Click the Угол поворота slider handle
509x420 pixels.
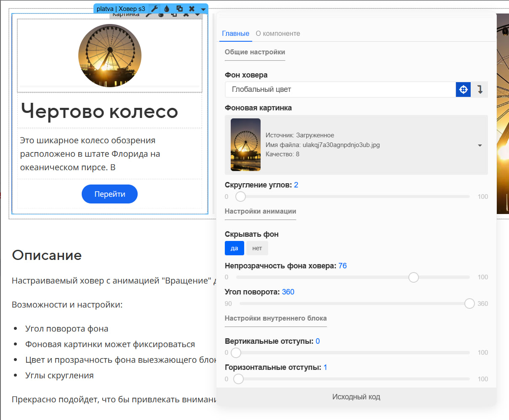click(469, 304)
